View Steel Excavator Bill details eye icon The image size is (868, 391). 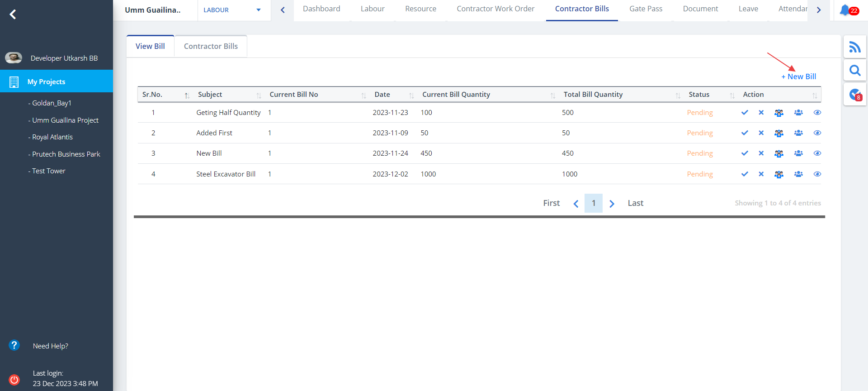pyautogui.click(x=817, y=174)
